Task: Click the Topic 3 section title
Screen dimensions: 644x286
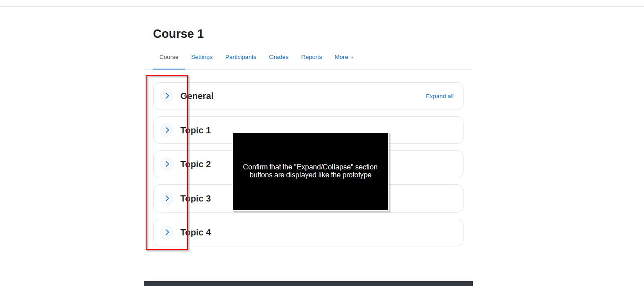Action: tap(195, 198)
